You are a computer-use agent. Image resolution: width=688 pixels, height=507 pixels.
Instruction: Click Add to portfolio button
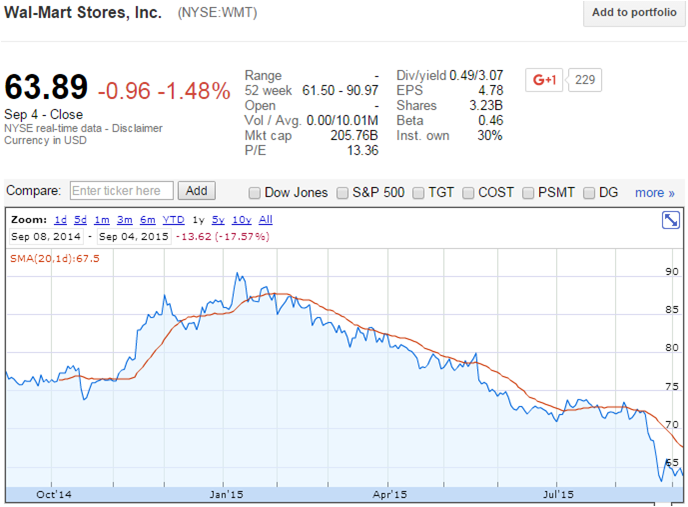(x=633, y=13)
